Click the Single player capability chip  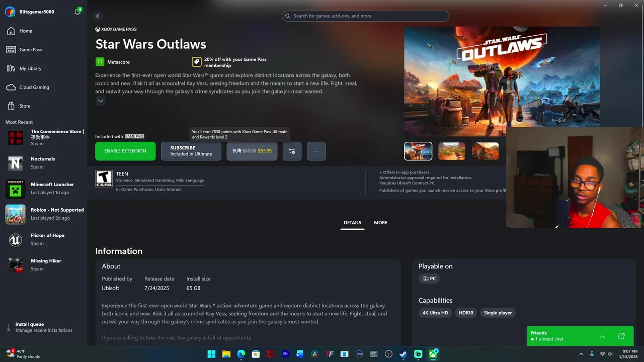(498, 313)
